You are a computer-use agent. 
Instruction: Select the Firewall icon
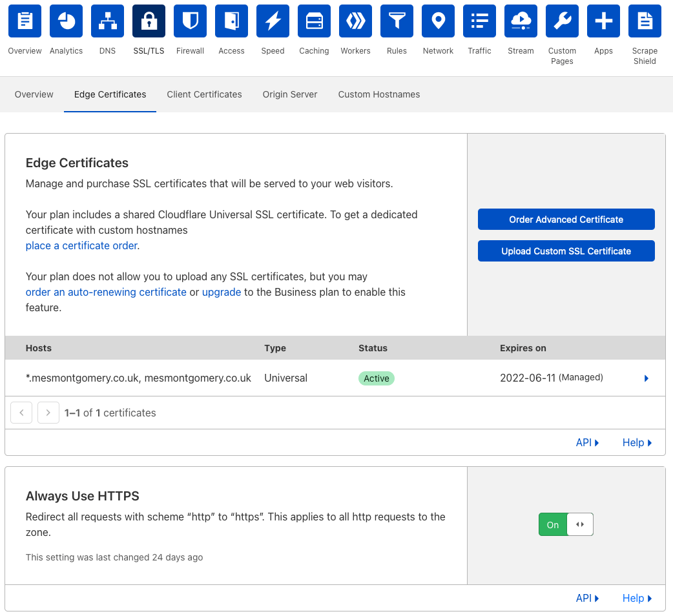coord(190,21)
